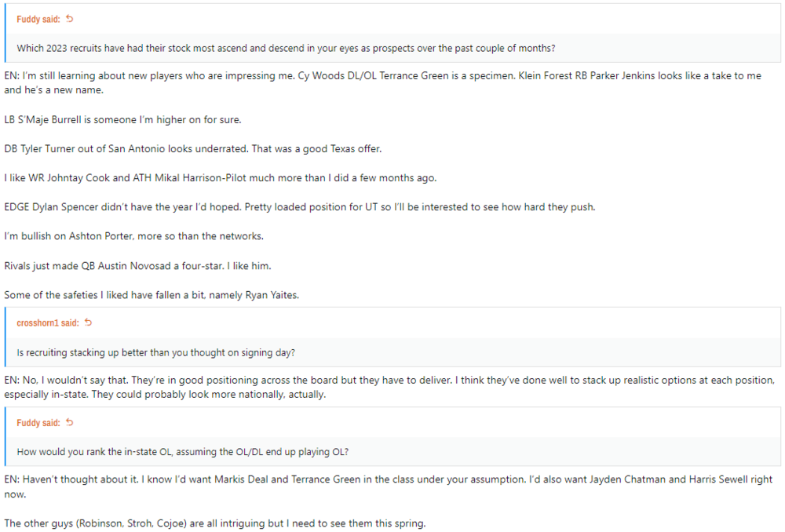This screenshot has height=532, width=785.
Task: Click the sentence about QB Austin Novosad
Action: 137,266
